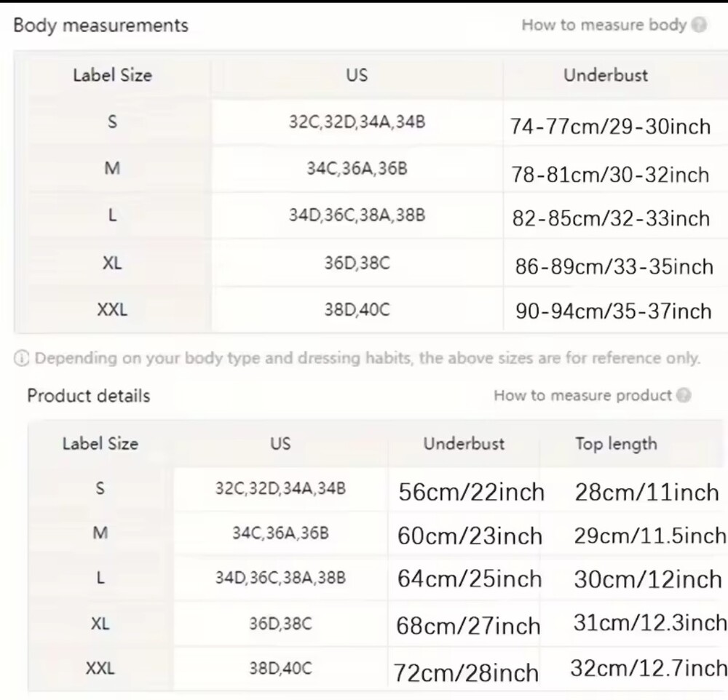Select the 68cm/27inch underbust cell

click(468, 626)
